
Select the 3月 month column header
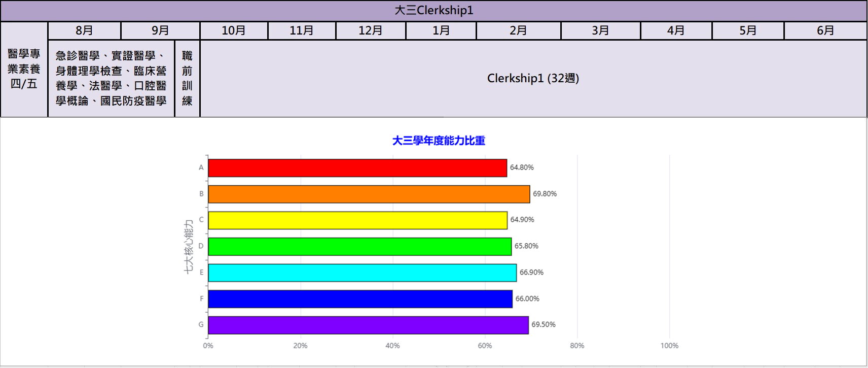pyautogui.click(x=600, y=30)
